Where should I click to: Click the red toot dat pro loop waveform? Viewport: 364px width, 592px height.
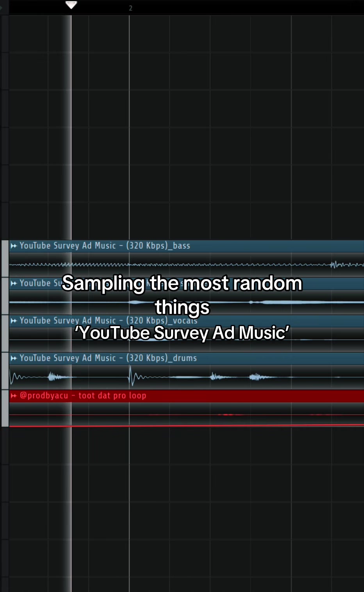[x=187, y=415]
